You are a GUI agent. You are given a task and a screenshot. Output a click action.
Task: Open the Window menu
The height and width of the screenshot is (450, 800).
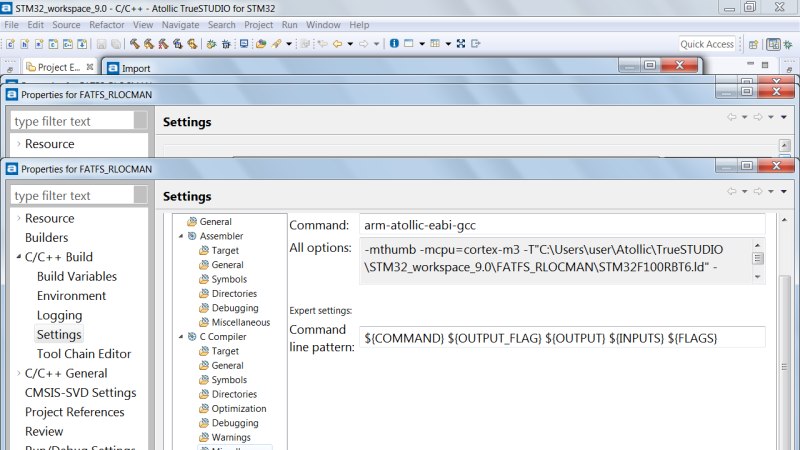coord(323,24)
